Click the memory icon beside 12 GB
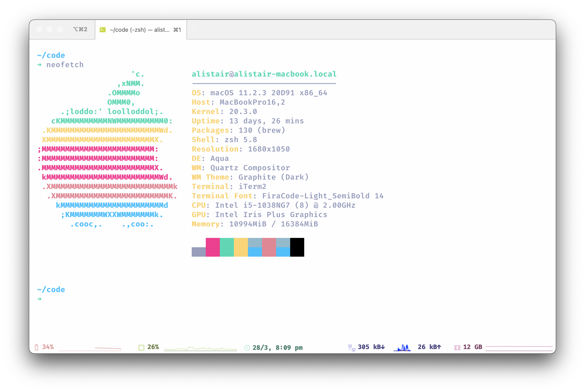Viewport: 585px width, 392px height. coord(457,347)
